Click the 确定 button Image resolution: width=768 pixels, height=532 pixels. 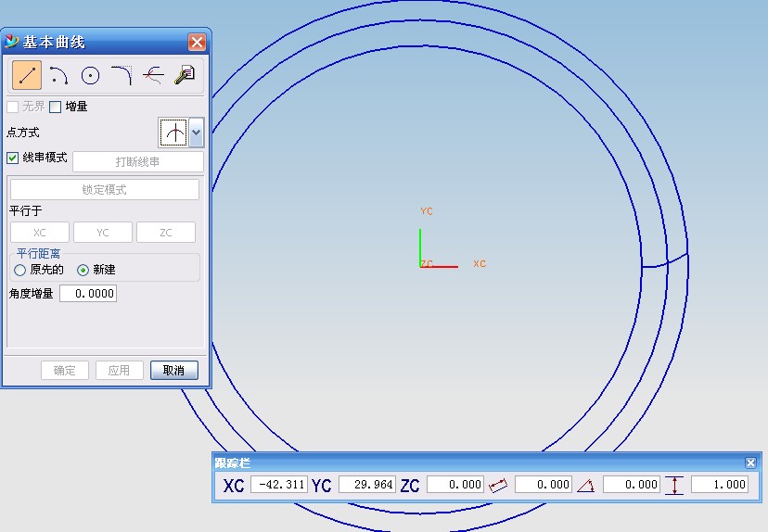(65, 370)
